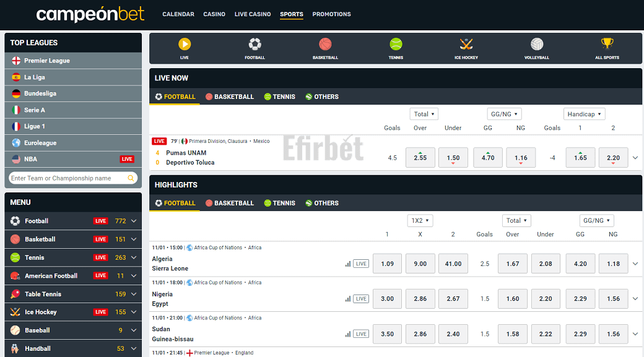Screen dimensions: 644x357
Task: Open the All Sports trophy icon
Action: [x=607, y=43]
